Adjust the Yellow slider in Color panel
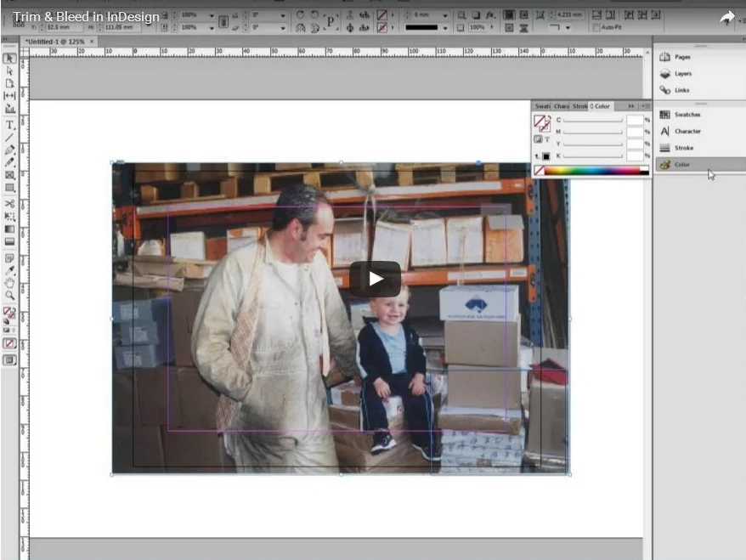This screenshot has width=746, height=560. (593, 144)
